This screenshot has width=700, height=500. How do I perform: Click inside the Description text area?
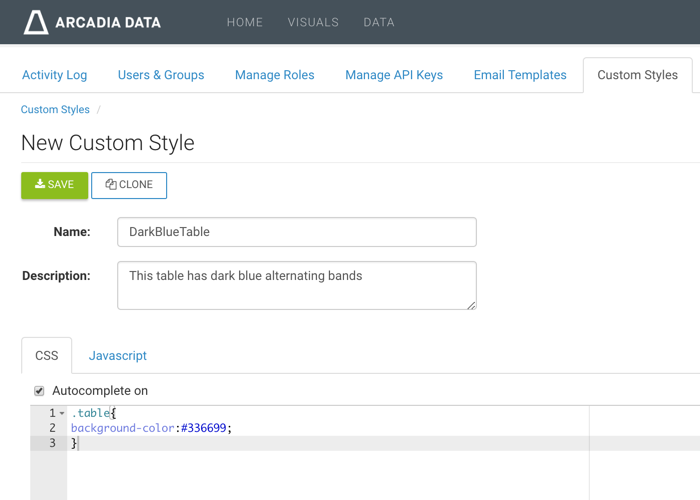click(x=296, y=285)
